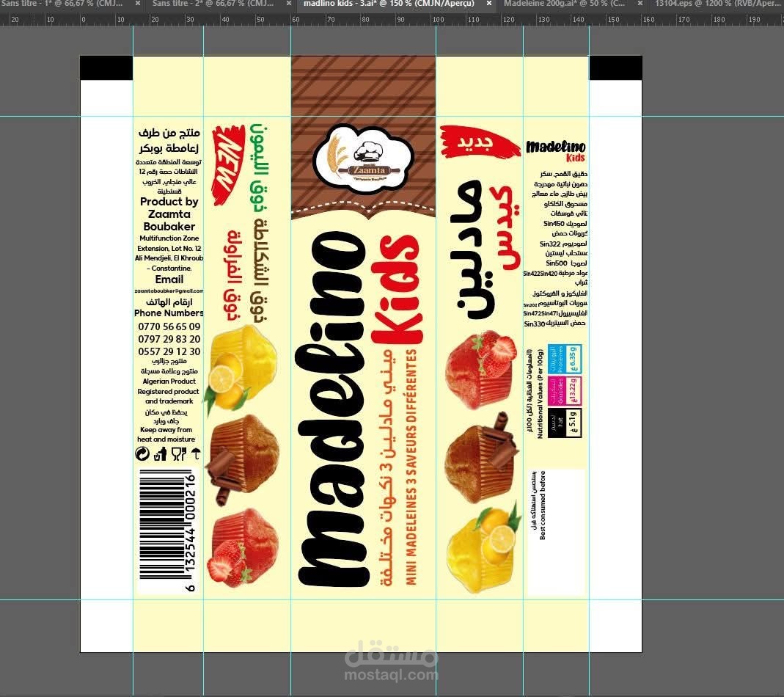Select the black Fat 5.1g nutrition box
784x697 pixels.
[565, 423]
